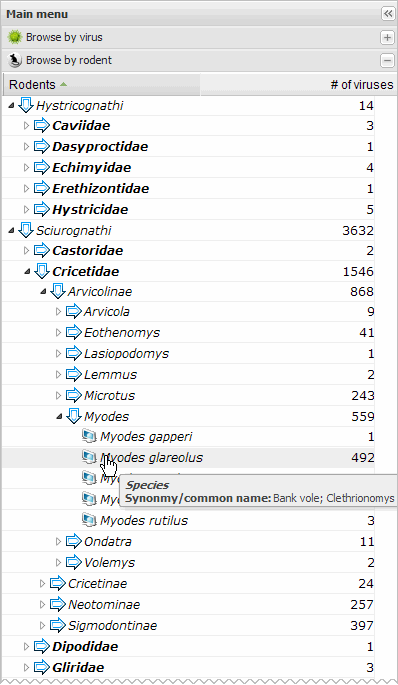Expand the Ondatra genus triangle

tap(58, 541)
